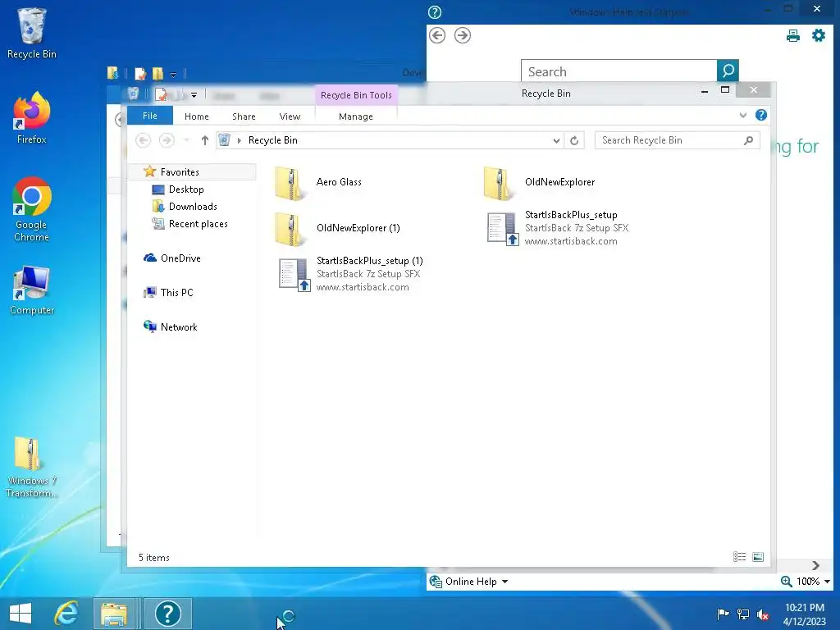This screenshot has width=840, height=630.
Task: Switch to File Explorer taskbar button
Action: click(114, 614)
